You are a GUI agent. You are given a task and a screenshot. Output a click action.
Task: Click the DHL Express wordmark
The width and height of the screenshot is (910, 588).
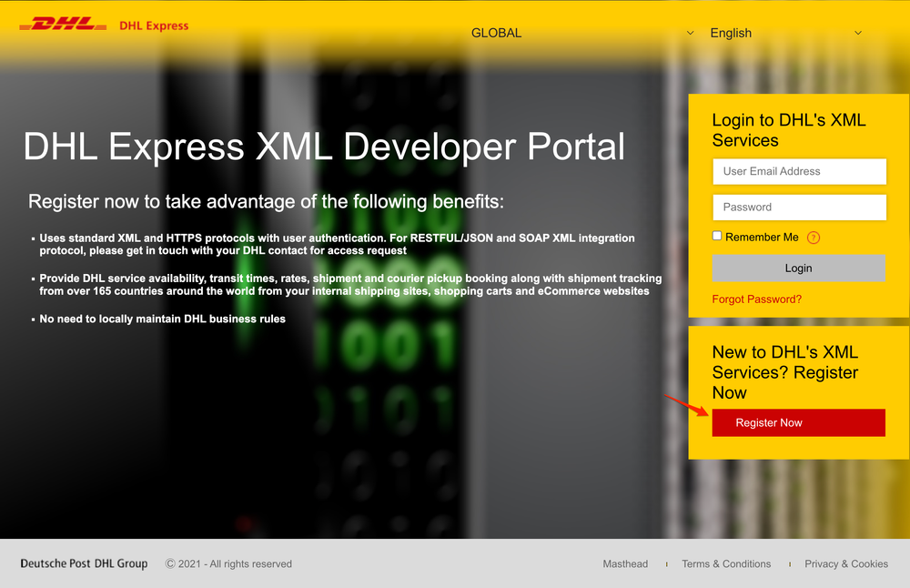point(153,25)
